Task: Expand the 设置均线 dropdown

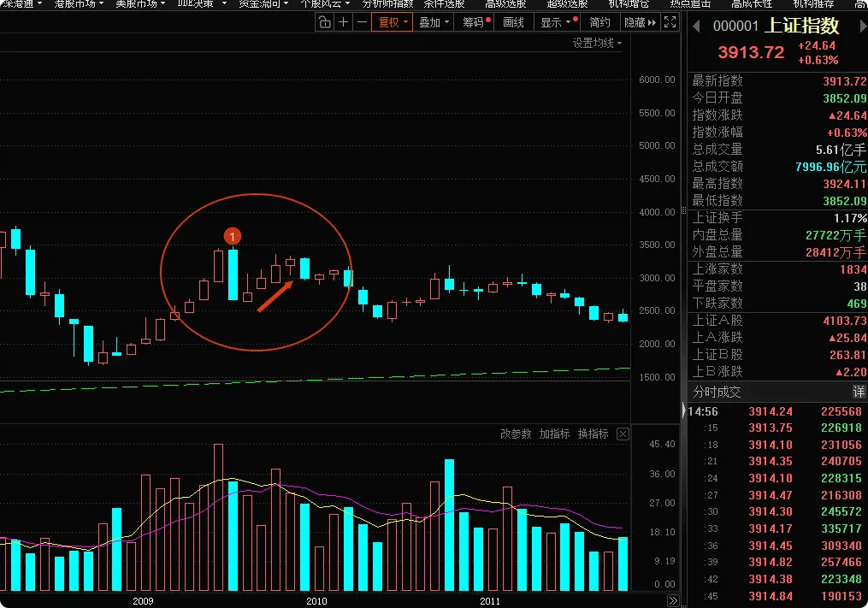Action: coord(597,44)
